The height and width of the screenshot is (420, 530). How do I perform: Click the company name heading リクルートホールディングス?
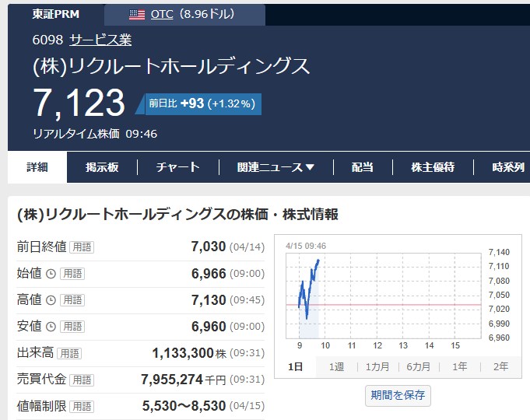click(171, 66)
